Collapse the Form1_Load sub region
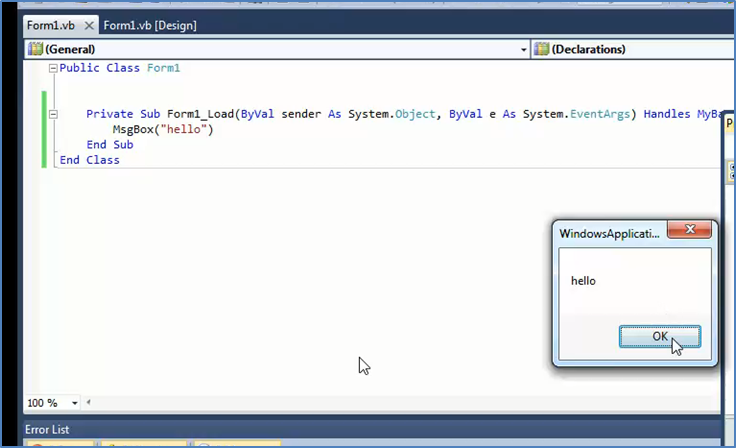 [x=53, y=114]
